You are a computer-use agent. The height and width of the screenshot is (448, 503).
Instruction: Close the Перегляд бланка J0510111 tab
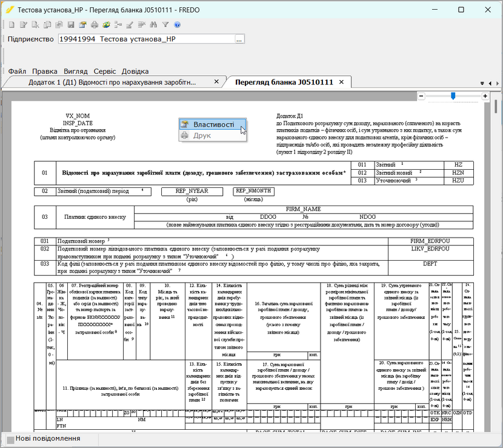(x=342, y=82)
